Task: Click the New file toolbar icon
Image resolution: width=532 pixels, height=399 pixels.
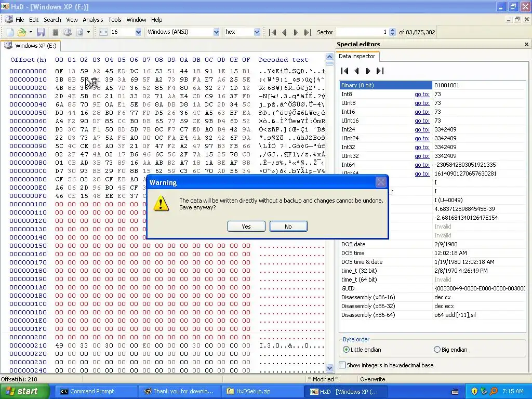Action: coord(10,32)
